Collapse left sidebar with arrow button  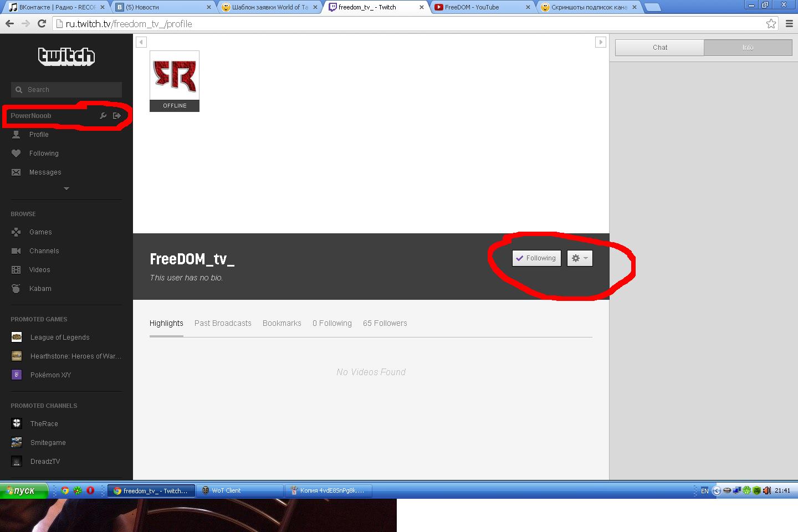(x=141, y=42)
